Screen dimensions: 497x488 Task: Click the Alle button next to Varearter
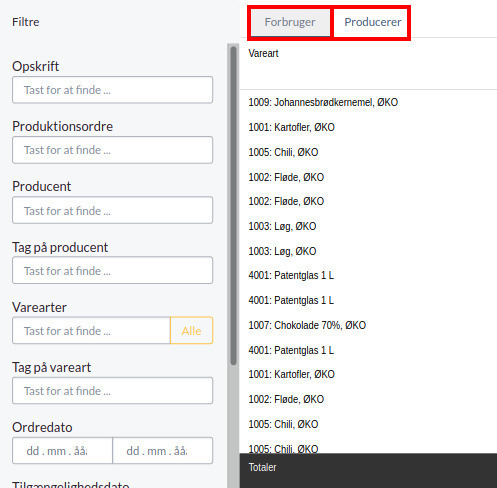click(x=191, y=331)
